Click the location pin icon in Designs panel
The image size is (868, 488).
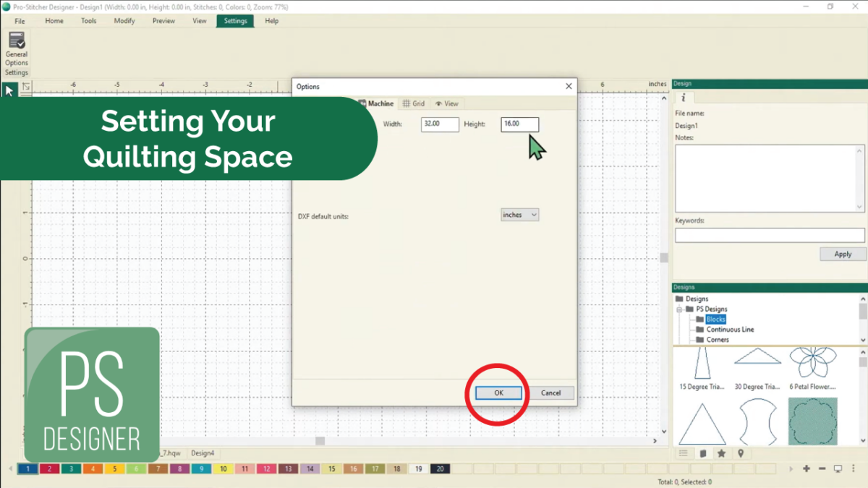pos(741,453)
